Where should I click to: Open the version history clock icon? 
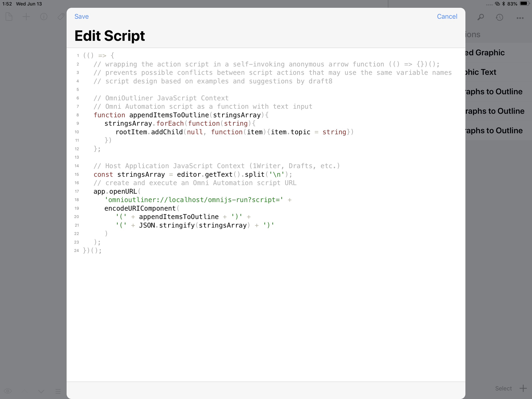(x=500, y=17)
